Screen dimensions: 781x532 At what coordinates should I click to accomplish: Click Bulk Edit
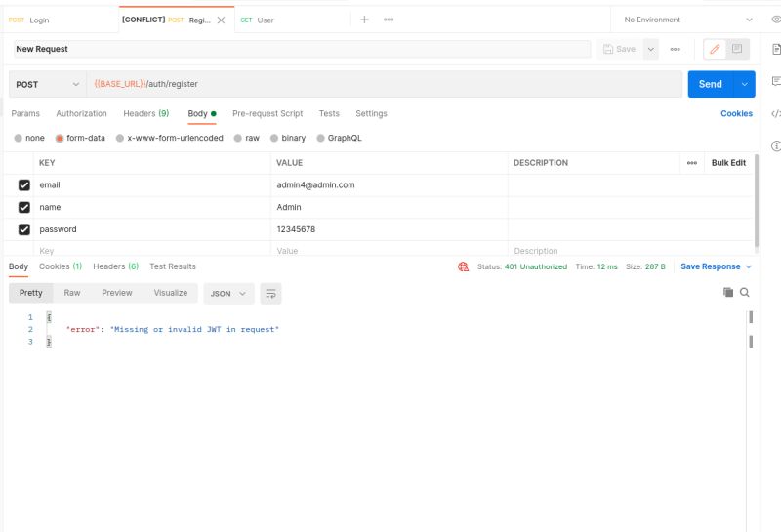pos(728,163)
